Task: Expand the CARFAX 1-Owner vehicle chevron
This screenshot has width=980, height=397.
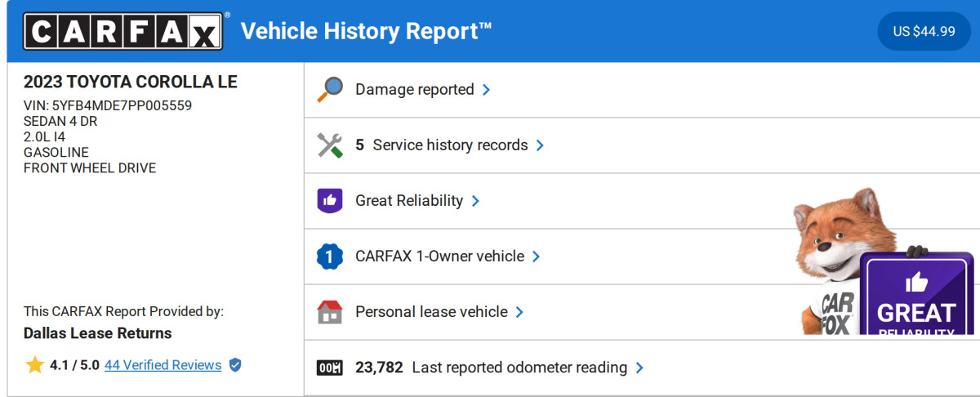Action: (x=537, y=256)
